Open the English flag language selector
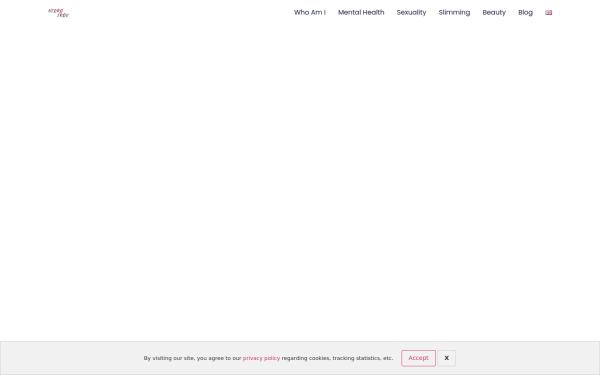 point(548,13)
